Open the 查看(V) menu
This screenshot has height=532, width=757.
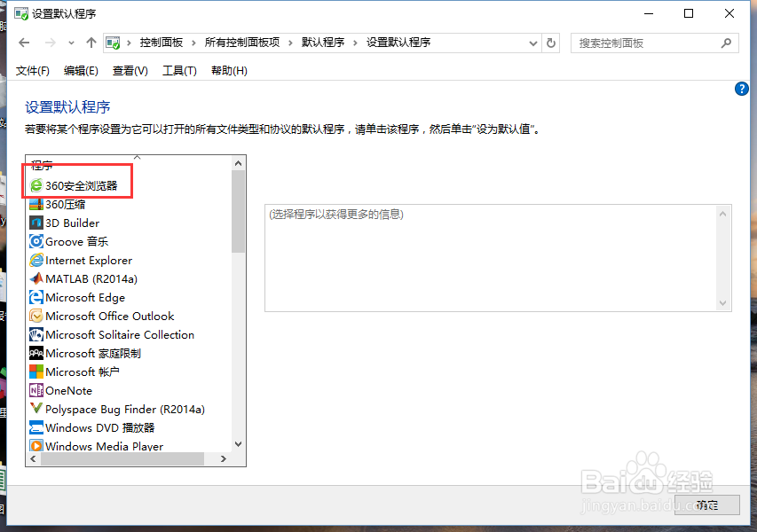[x=130, y=71]
